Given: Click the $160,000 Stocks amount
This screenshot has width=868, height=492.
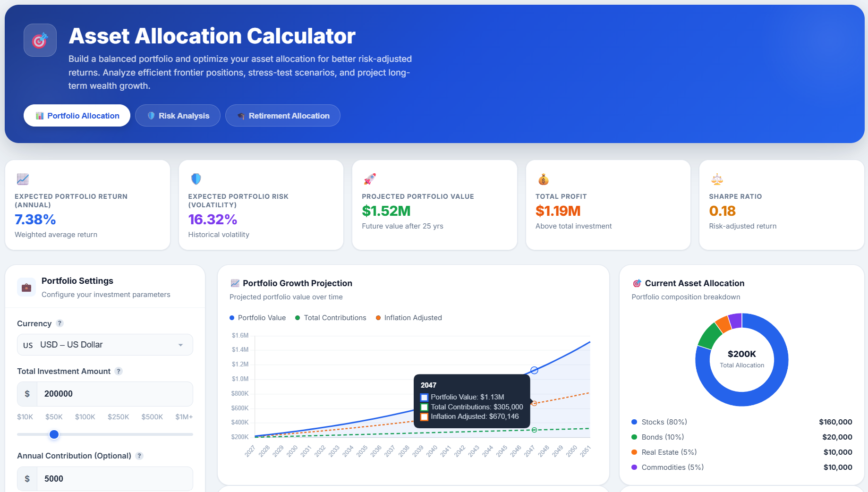Looking at the screenshot, I should click(x=835, y=422).
